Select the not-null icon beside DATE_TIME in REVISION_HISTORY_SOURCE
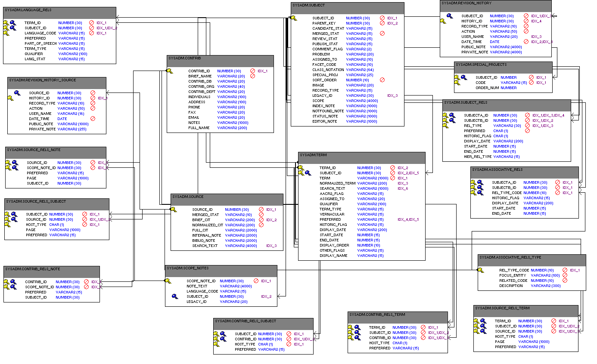This screenshot has width=597, height=364. pos(93,119)
